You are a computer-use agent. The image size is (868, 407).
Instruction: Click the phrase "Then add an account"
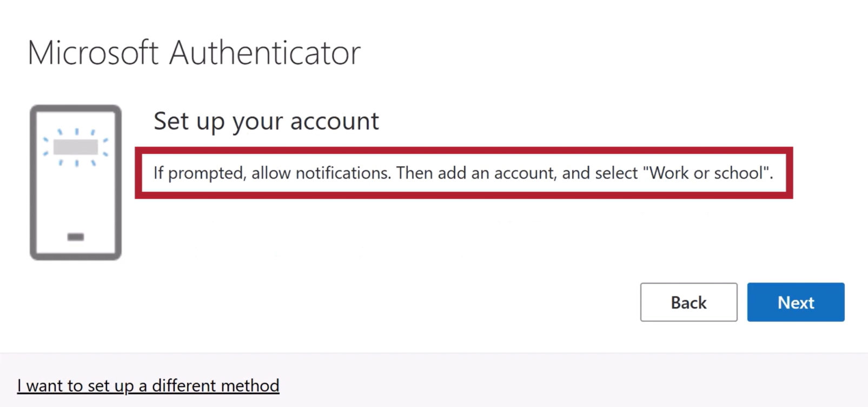pyautogui.click(x=476, y=173)
